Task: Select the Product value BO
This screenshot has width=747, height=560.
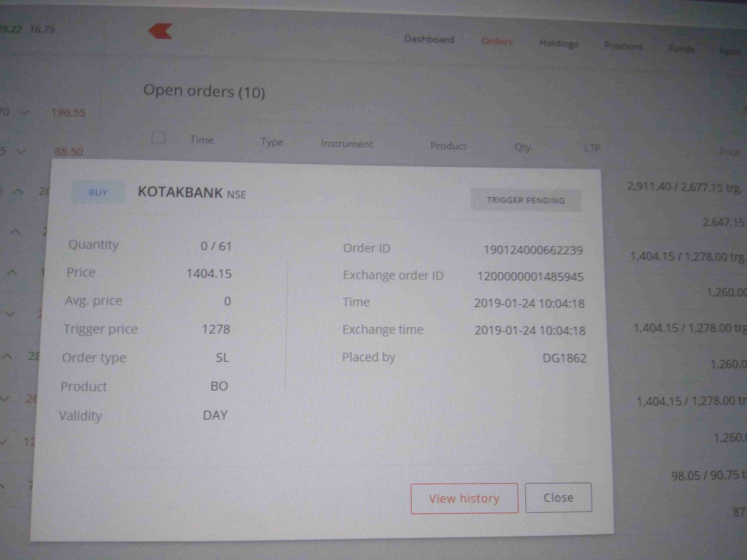Action: [219, 386]
